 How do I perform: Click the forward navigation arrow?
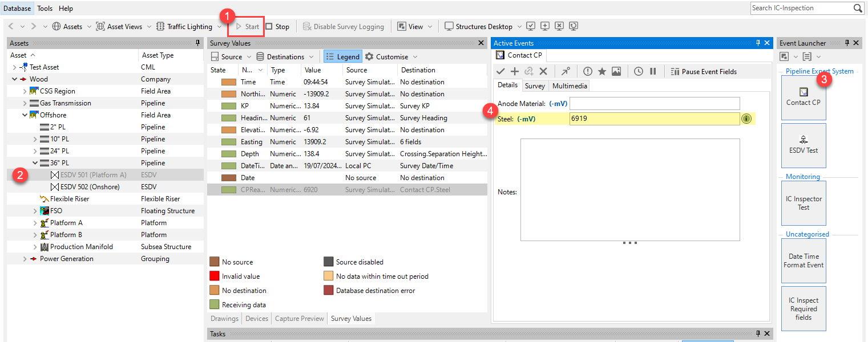34,27
